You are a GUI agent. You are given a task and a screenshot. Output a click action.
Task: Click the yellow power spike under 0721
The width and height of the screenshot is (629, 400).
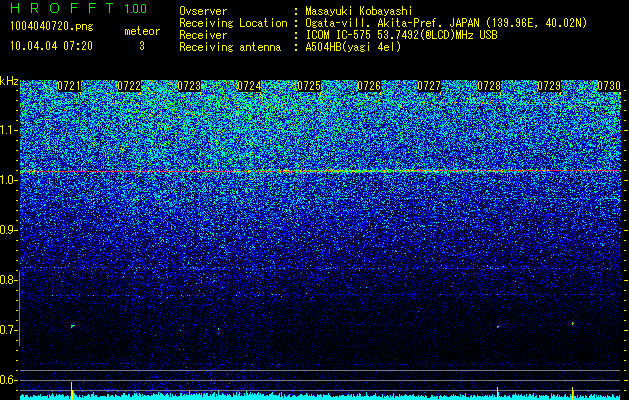point(72,389)
